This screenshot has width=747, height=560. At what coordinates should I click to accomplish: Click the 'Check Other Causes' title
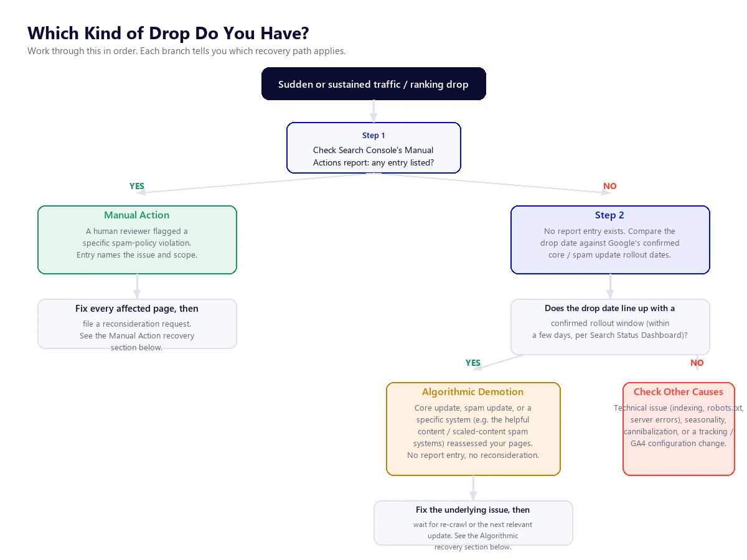[x=679, y=392]
